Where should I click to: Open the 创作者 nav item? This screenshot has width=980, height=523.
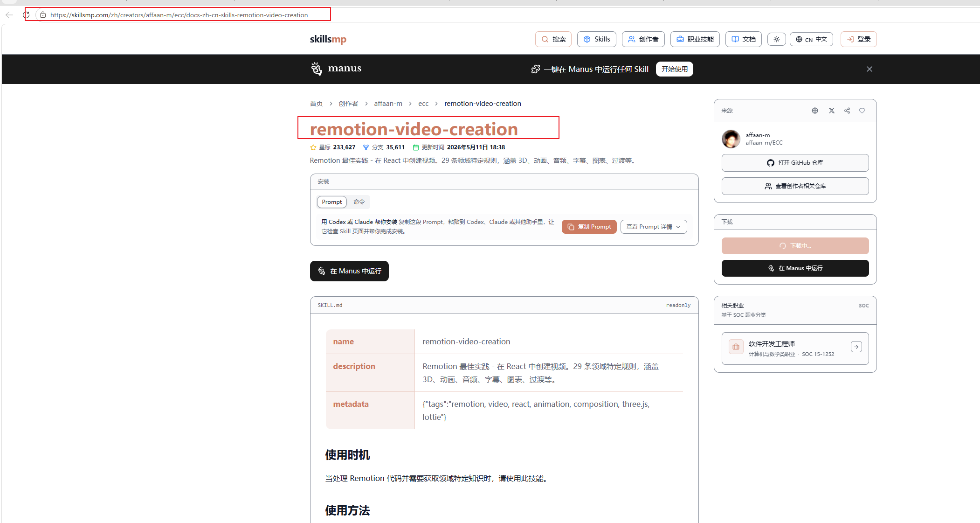click(643, 39)
